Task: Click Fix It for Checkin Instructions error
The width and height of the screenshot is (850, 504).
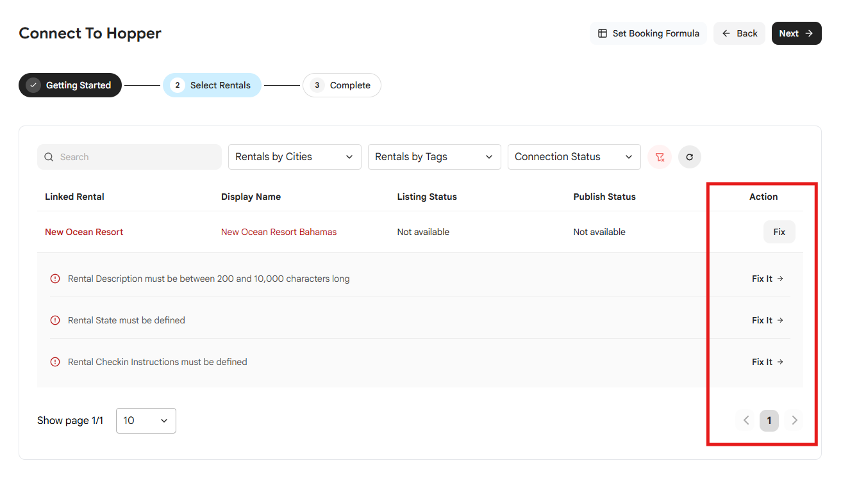Action: (x=768, y=362)
